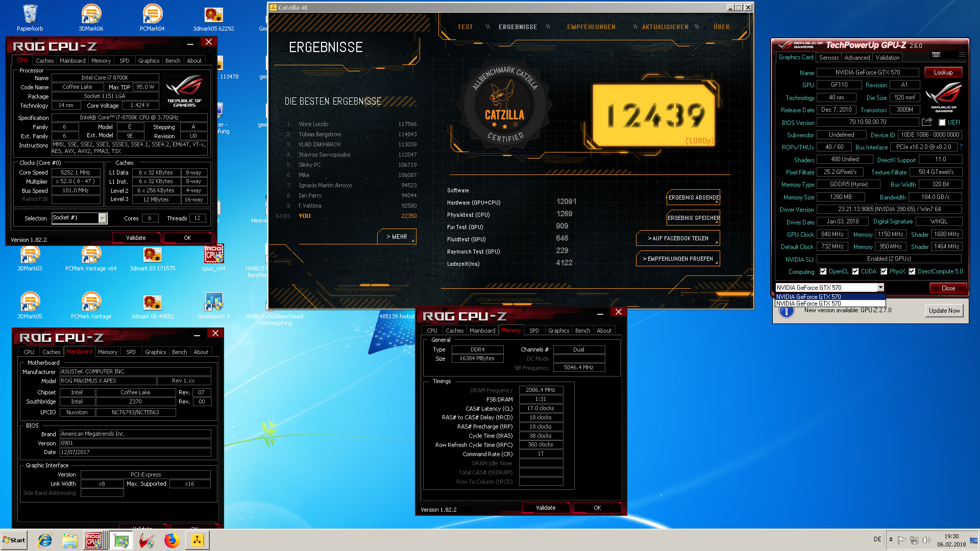The image size is (980, 551).
Task: Toggle the PhysX checkbox
Action: tap(884, 271)
